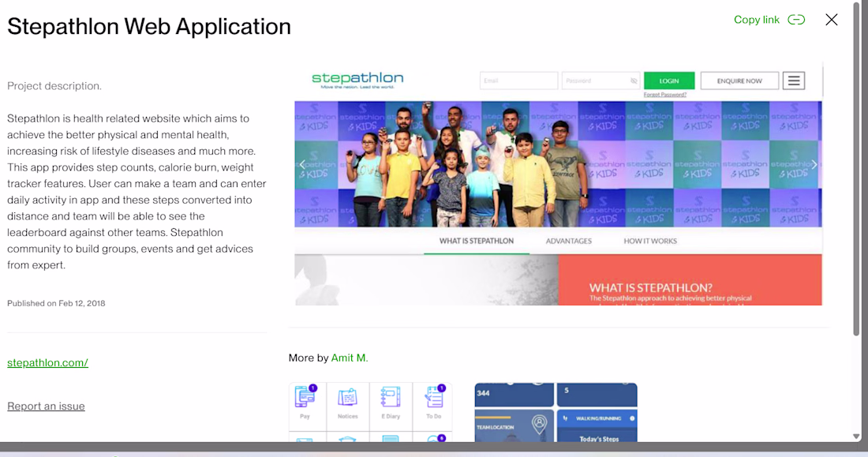Screen dimensions: 868x457
Task: Click Report an issue link
Action: point(46,406)
